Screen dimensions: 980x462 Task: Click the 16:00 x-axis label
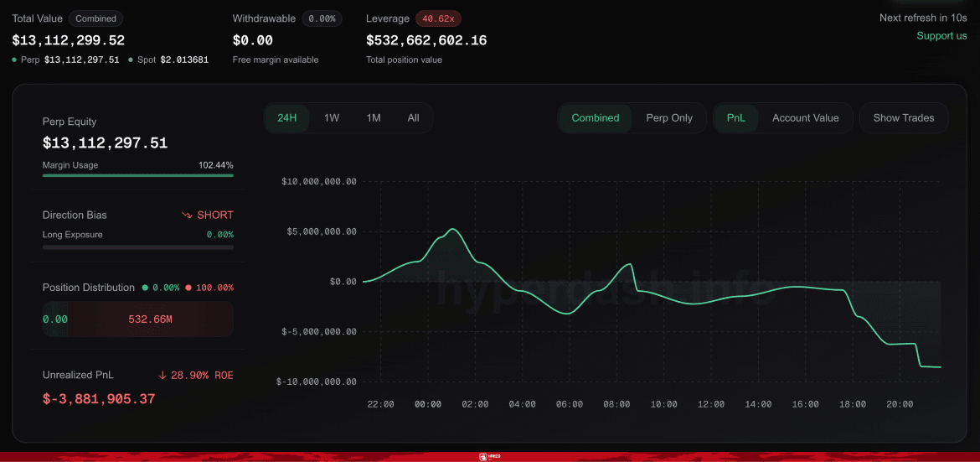806,404
